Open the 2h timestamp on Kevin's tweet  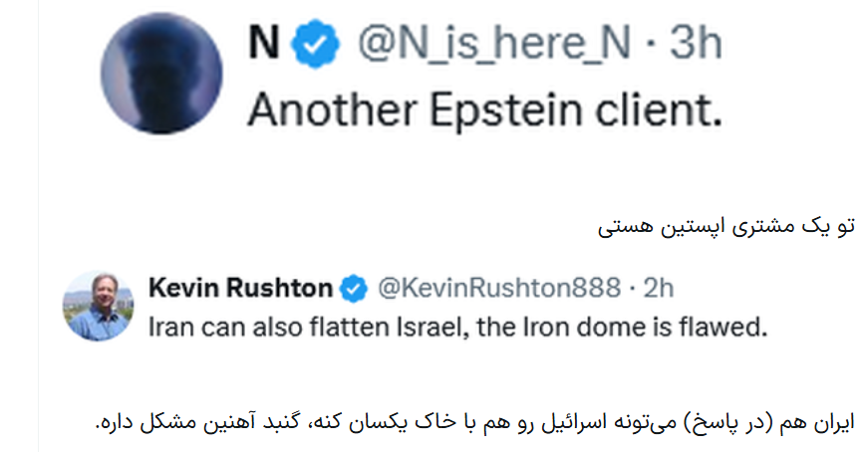658,288
